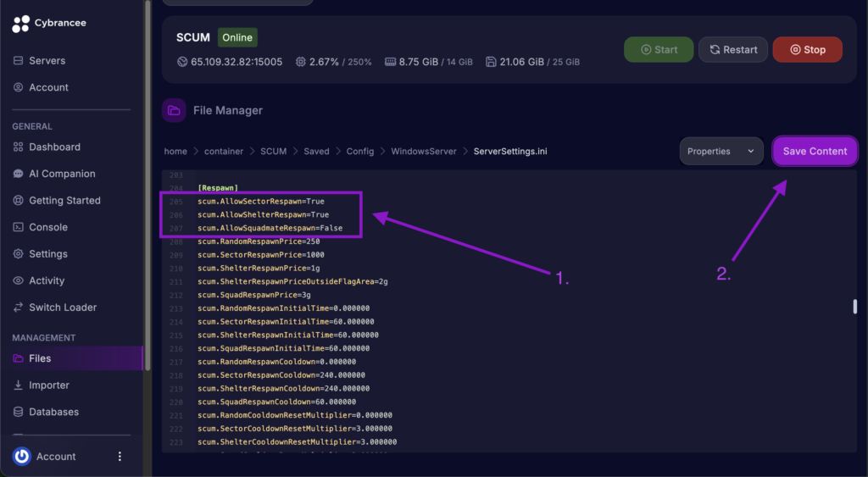Open the AI Companion page
Image resolution: width=868 pixels, height=477 pixels.
pos(62,174)
